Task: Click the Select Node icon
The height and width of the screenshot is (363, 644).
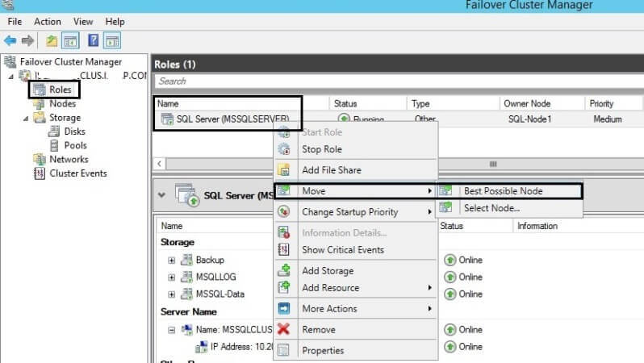Action: 445,207
